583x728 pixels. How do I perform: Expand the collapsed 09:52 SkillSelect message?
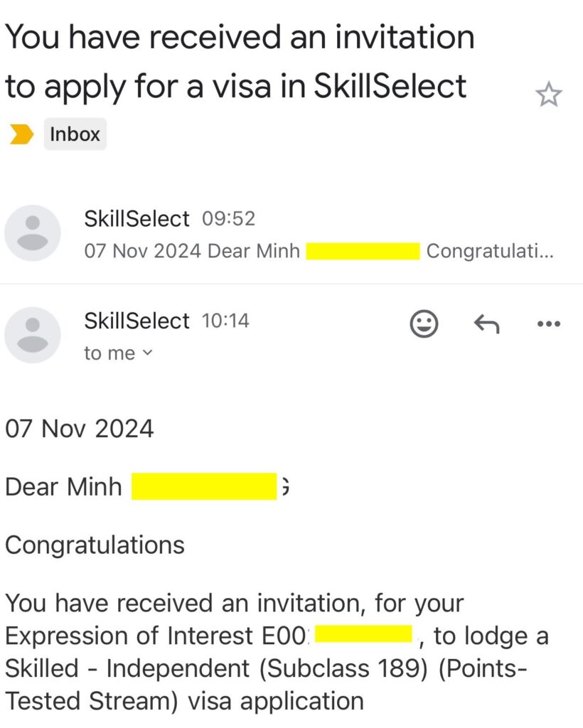(x=320, y=235)
